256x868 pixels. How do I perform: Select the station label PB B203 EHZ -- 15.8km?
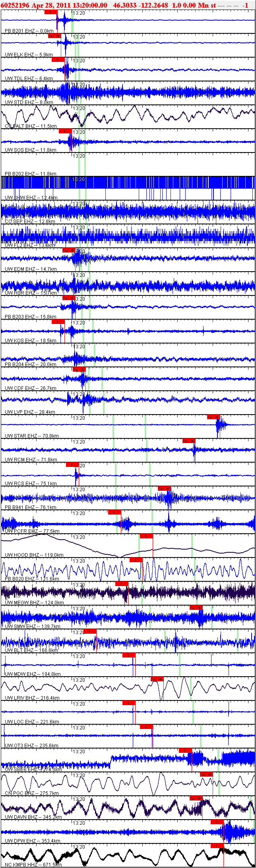pos(30,317)
